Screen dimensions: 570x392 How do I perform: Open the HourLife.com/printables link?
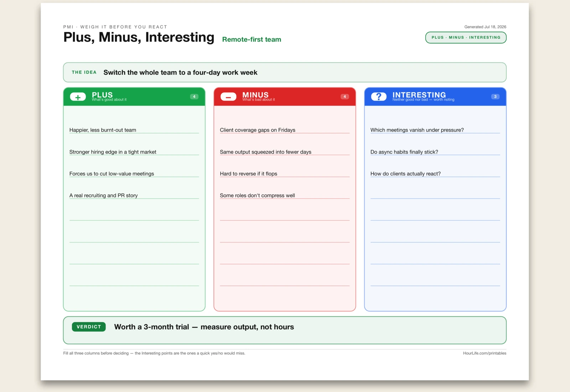coord(484,353)
